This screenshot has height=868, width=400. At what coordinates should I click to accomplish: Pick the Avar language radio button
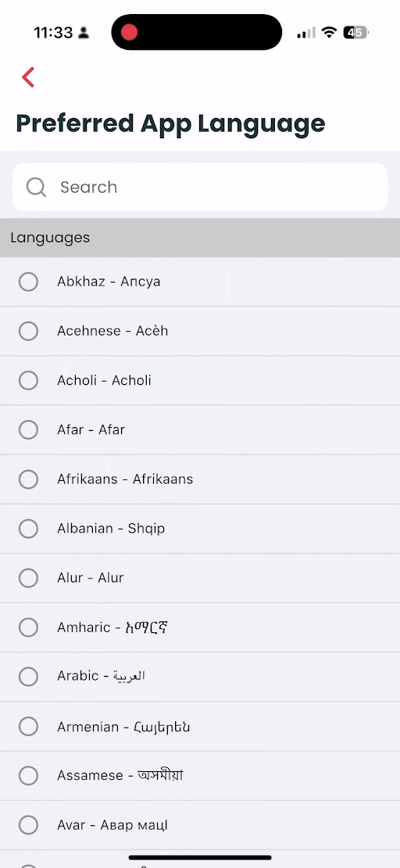click(28, 825)
